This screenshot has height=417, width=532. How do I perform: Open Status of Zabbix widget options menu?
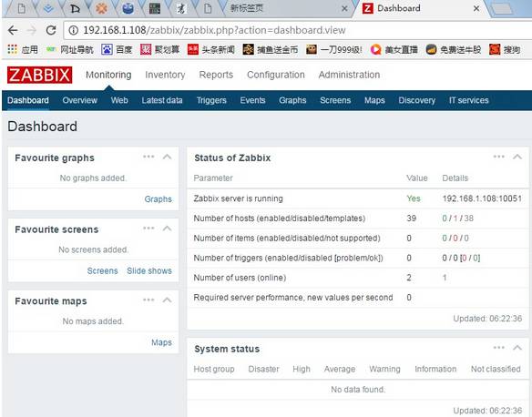(x=499, y=157)
